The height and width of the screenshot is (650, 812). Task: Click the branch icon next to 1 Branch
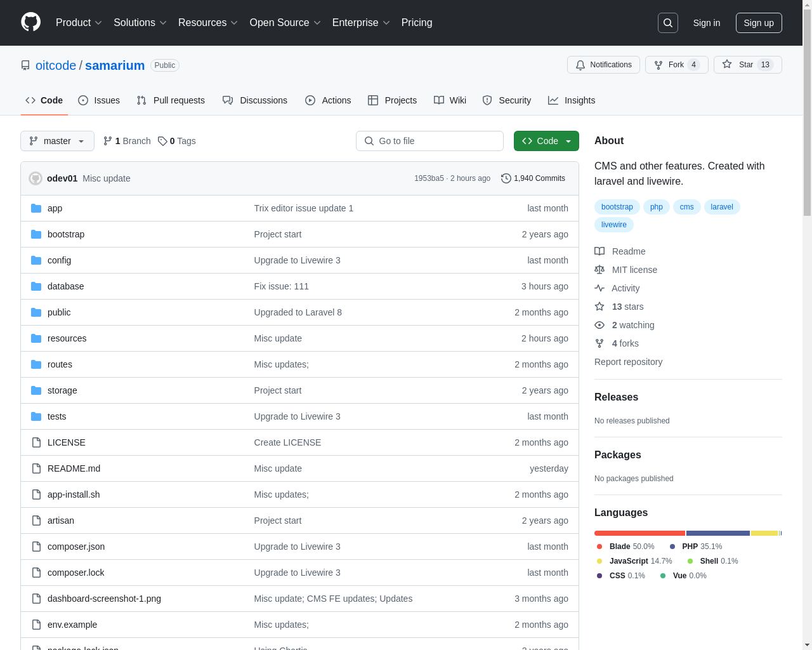[108, 141]
